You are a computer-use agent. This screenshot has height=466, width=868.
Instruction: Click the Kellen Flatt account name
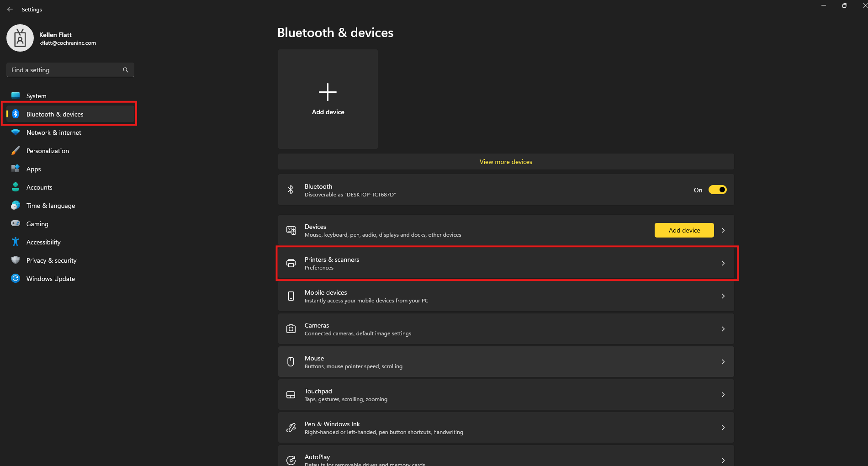pos(55,35)
